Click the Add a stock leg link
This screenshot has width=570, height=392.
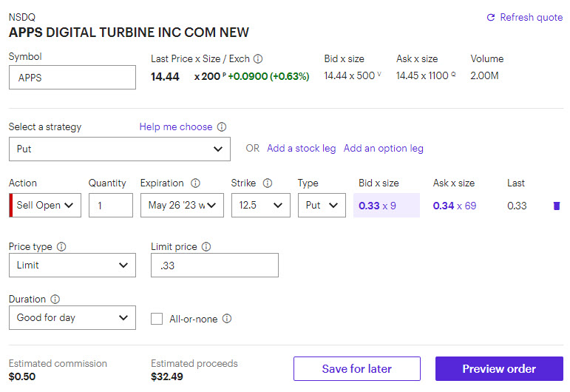[301, 149]
